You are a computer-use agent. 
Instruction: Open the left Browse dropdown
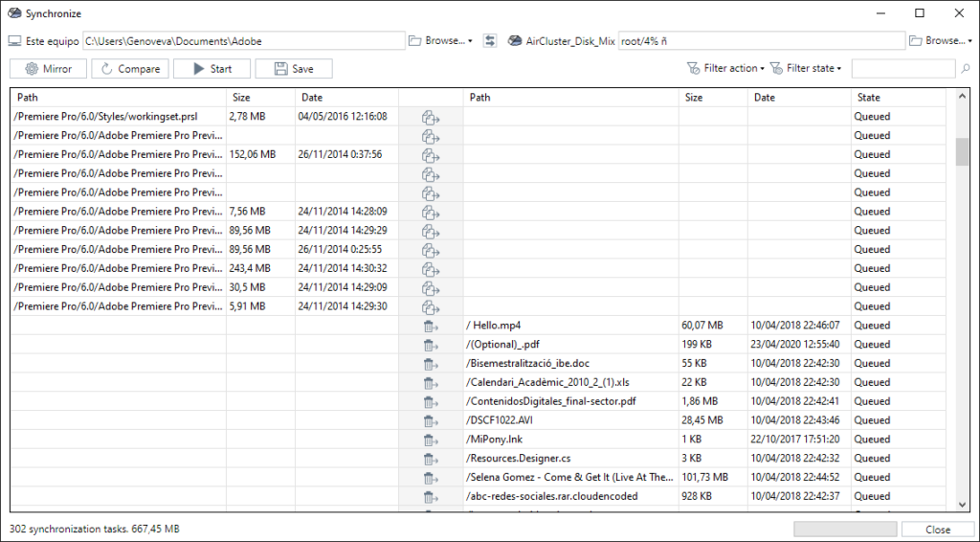[x=441, y=41]
